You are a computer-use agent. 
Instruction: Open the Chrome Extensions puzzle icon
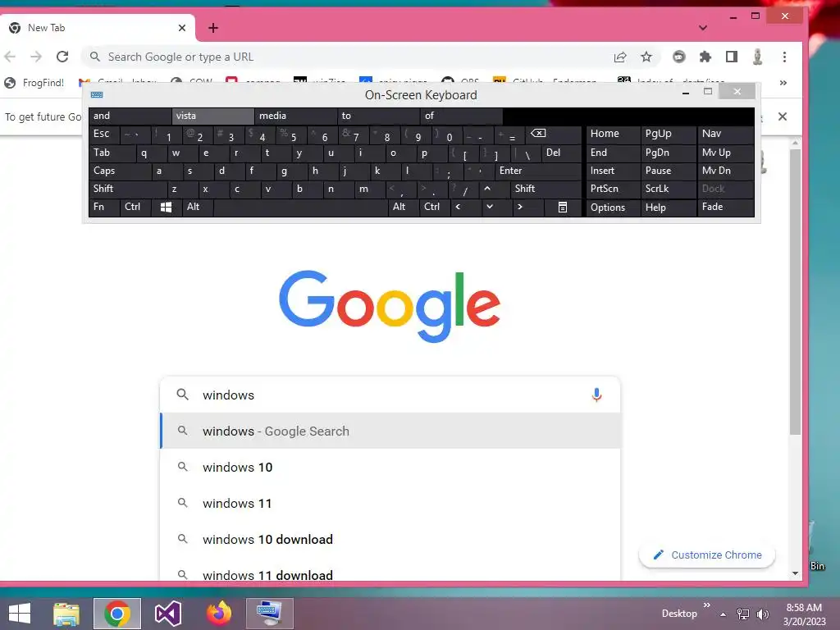(x=705, y=57)
